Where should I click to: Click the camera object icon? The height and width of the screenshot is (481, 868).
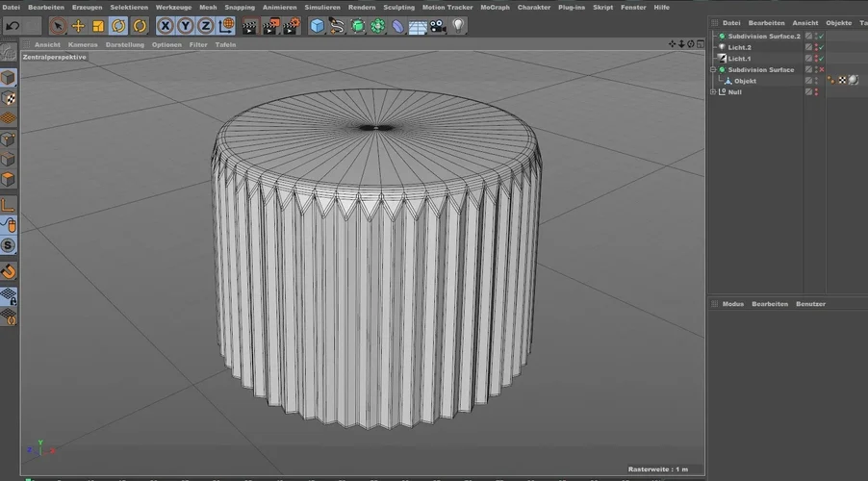click(x=438, y=26)
